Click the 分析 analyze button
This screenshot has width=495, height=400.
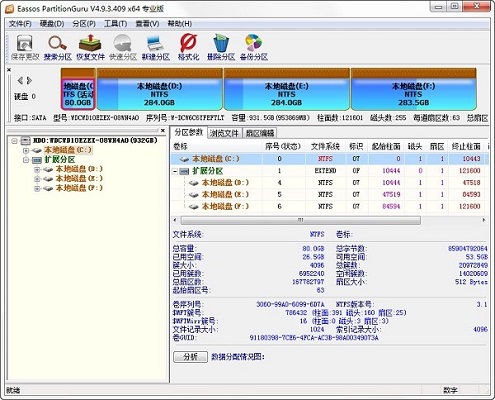[190, 357]
